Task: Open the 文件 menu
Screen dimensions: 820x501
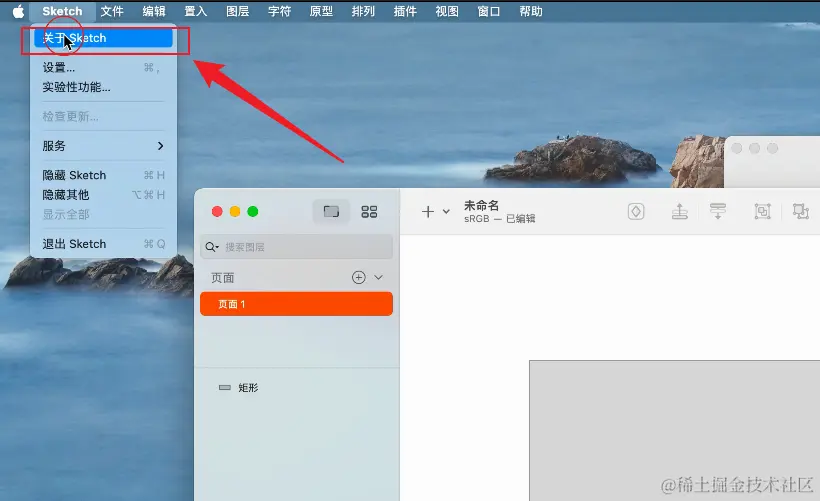Action: click(x=112, y=11)
